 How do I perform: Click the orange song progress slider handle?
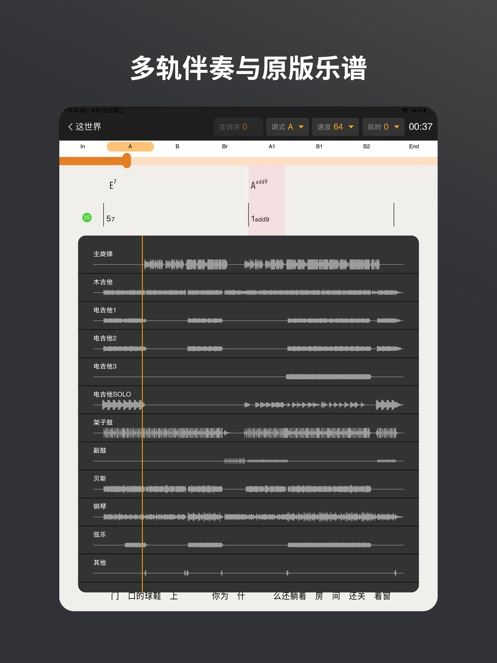[126, 161]
